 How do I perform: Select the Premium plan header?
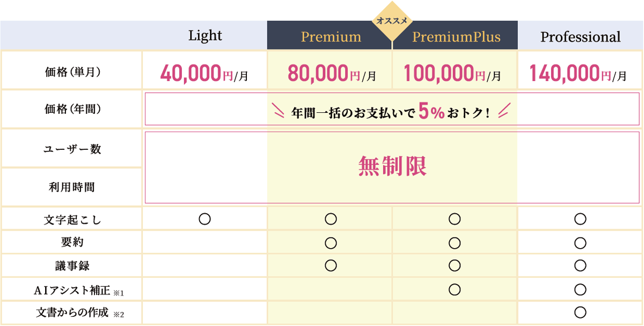click(331, 37)
